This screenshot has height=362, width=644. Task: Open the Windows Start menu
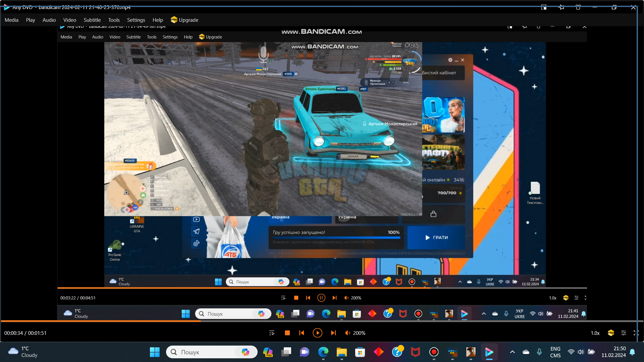click(155, 352)
